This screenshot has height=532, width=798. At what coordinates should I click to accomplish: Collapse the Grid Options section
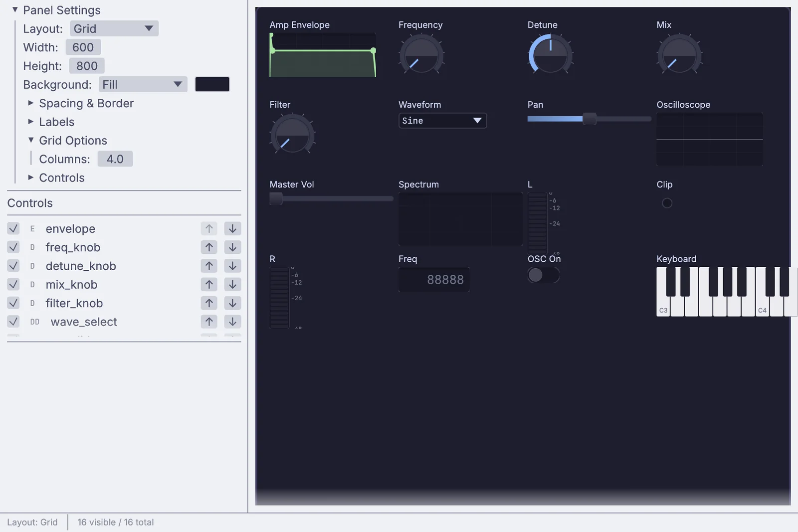pyautogui.click(x=31, y=140)
